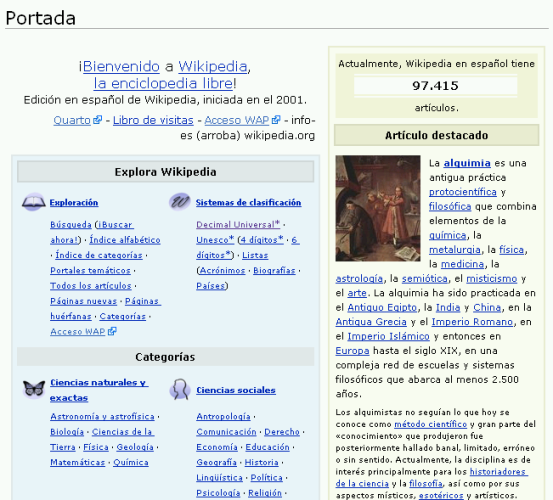Open the Religión link

click(265, 493)
